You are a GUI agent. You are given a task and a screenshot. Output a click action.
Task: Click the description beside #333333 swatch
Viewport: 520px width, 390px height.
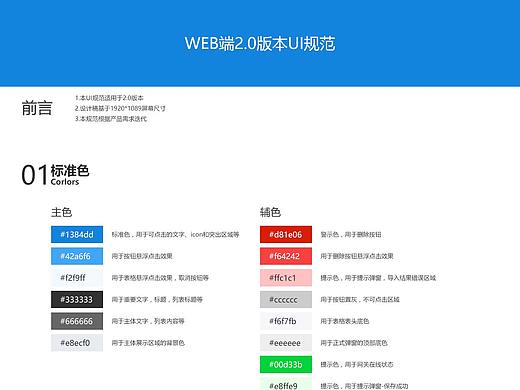pyautogui.click(x=157, y=299)
